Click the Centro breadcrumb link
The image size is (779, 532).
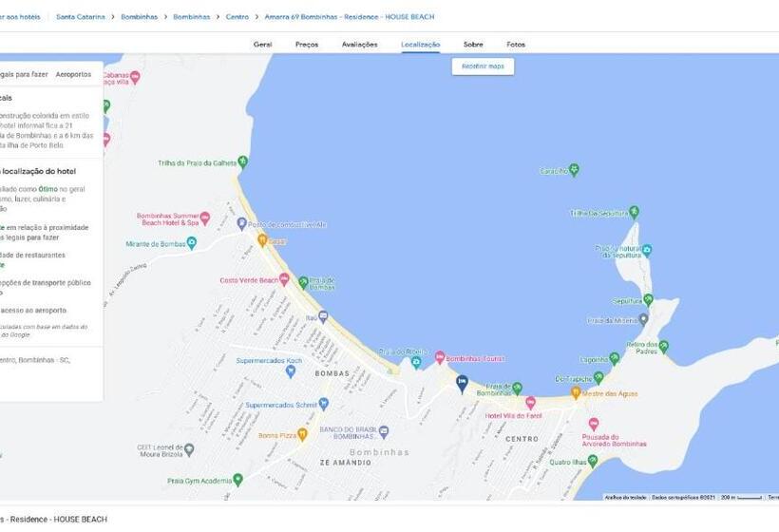point(237,16)
